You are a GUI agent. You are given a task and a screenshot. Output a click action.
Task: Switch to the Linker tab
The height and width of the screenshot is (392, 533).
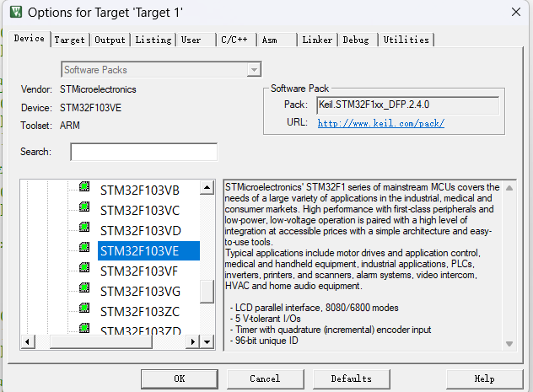pyautogui.click(x=317, y=40)
